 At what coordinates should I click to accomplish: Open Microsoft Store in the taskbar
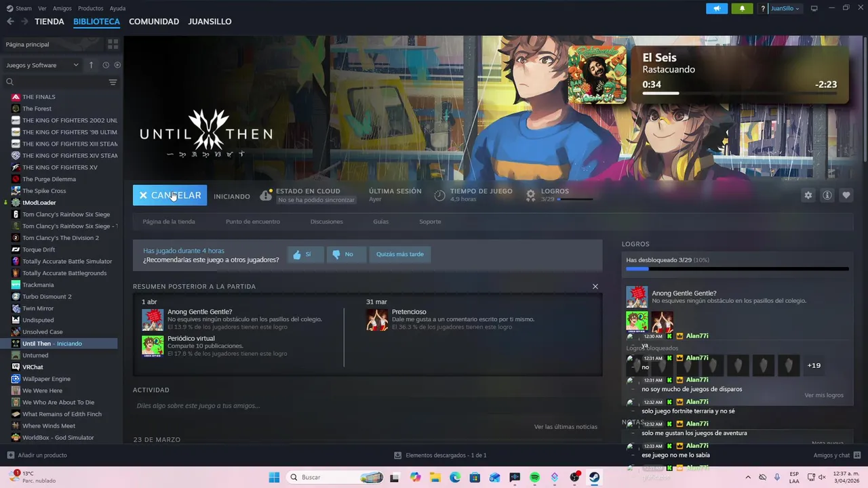[x=475, y=477]
